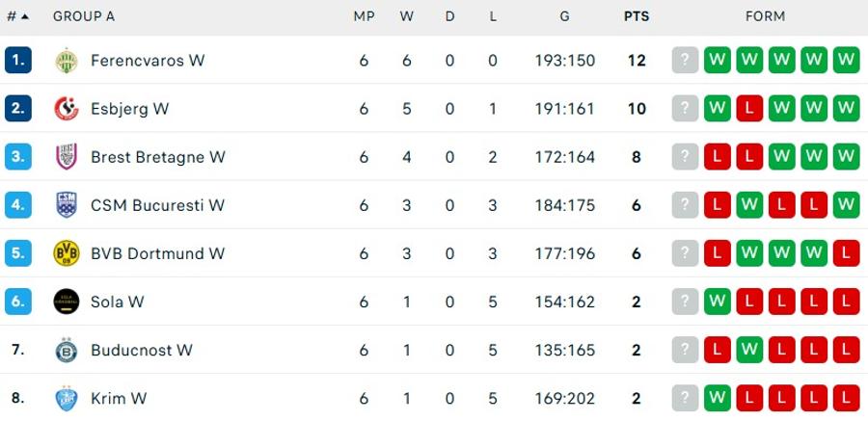Click the Esbjerg W team crest

point(67,109)
